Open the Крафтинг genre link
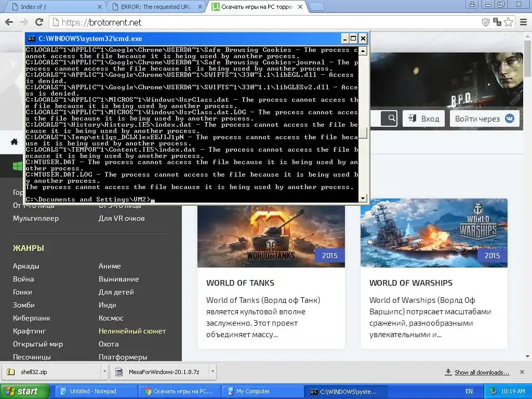 click(30, 331)
